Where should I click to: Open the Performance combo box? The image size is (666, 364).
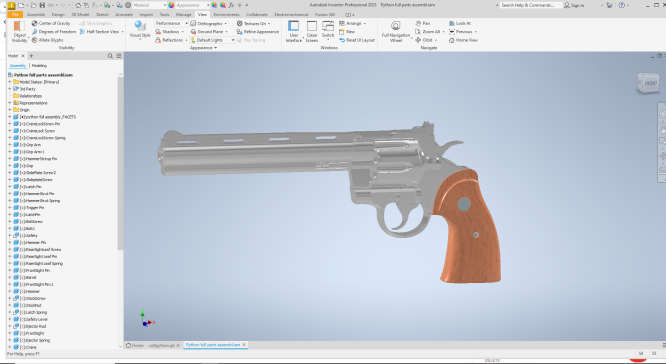click(x=171, y=23)
